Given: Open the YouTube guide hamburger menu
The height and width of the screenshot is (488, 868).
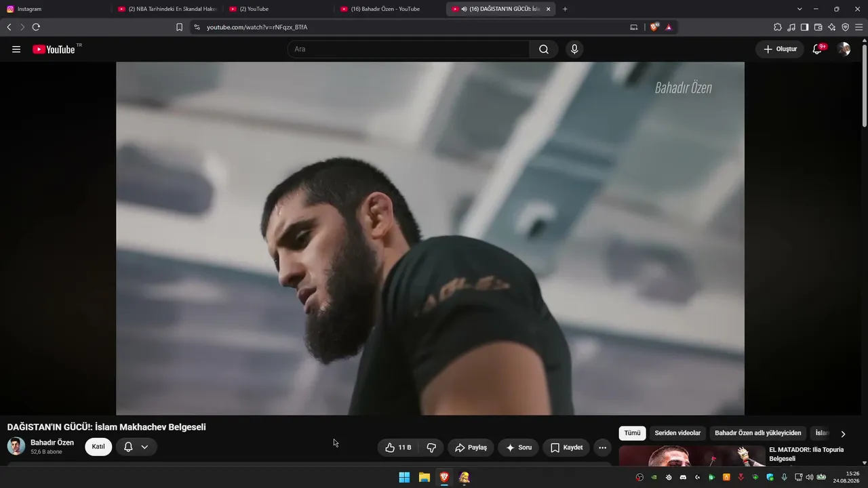Looking at the screenshot, I should click(16, 49).
